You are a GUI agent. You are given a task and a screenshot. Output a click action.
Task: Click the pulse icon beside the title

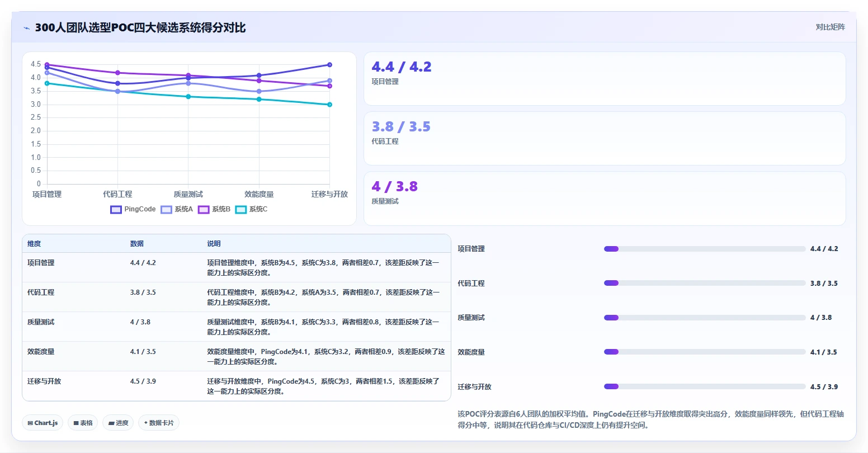(x=27, y=28)
